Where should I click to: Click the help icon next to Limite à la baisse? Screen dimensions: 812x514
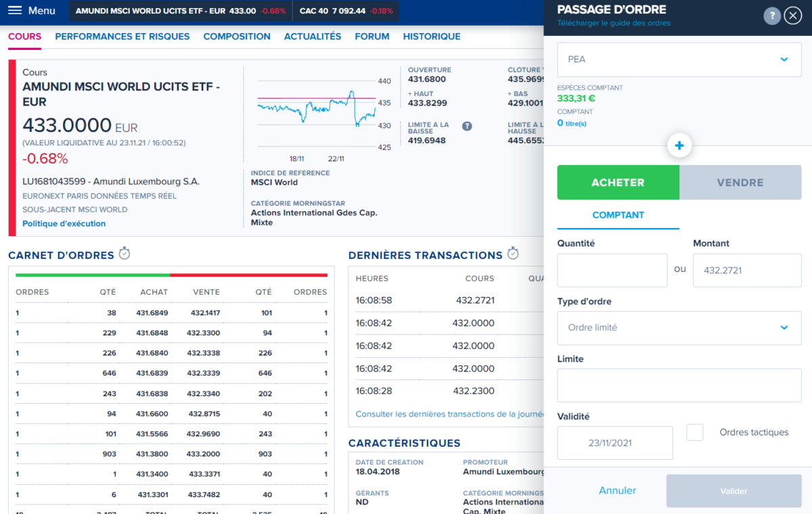[467, 126]
